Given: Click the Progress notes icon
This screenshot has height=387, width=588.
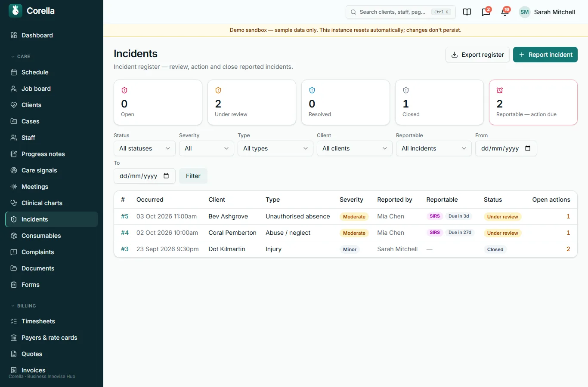Looking at the screenshot, I should (14, 154).
